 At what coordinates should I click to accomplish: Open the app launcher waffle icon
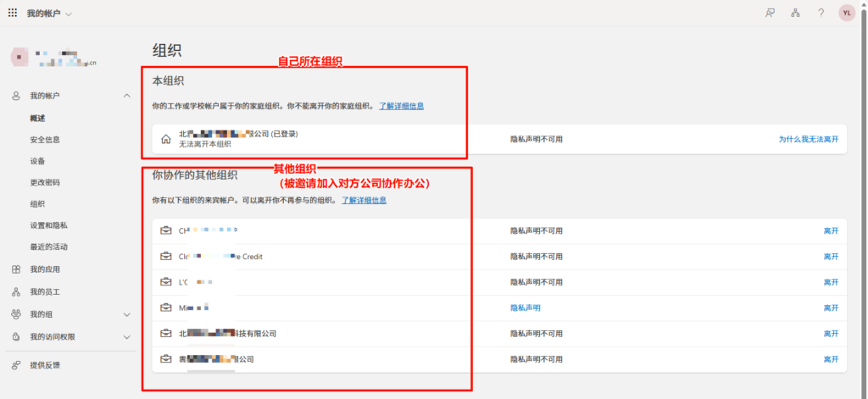point(12,13)
